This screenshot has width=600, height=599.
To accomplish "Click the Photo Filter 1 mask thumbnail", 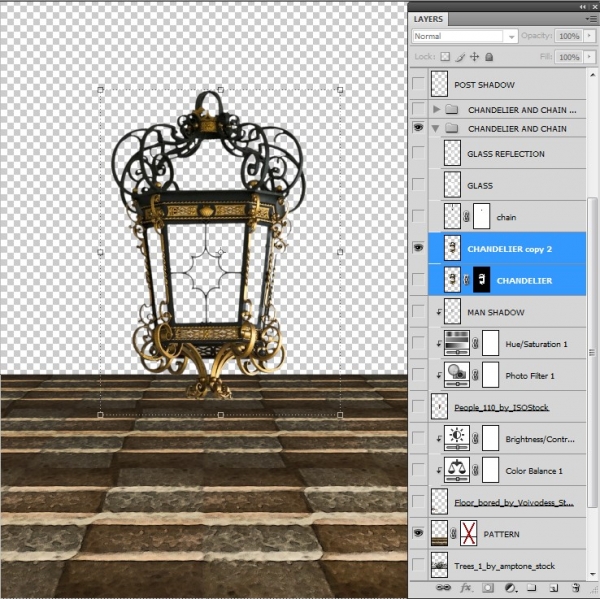I will click(x=491, y=375).
